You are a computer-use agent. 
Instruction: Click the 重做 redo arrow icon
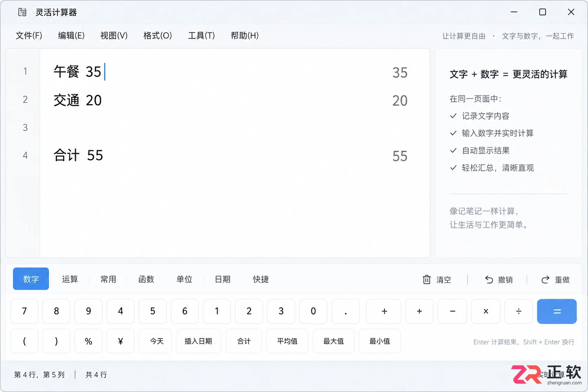click(545, 280)
